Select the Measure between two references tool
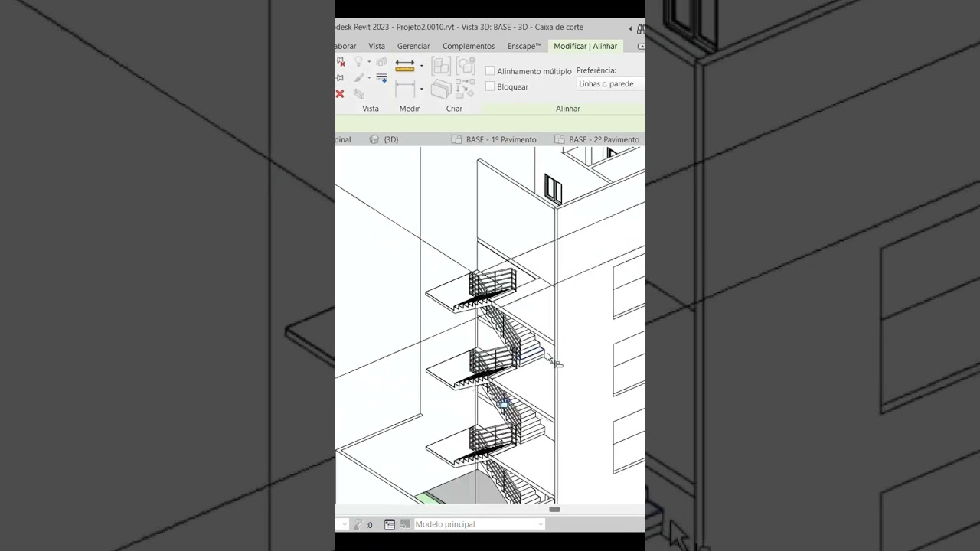This screenshot has width=980, height=551. (x=405, y=65)
